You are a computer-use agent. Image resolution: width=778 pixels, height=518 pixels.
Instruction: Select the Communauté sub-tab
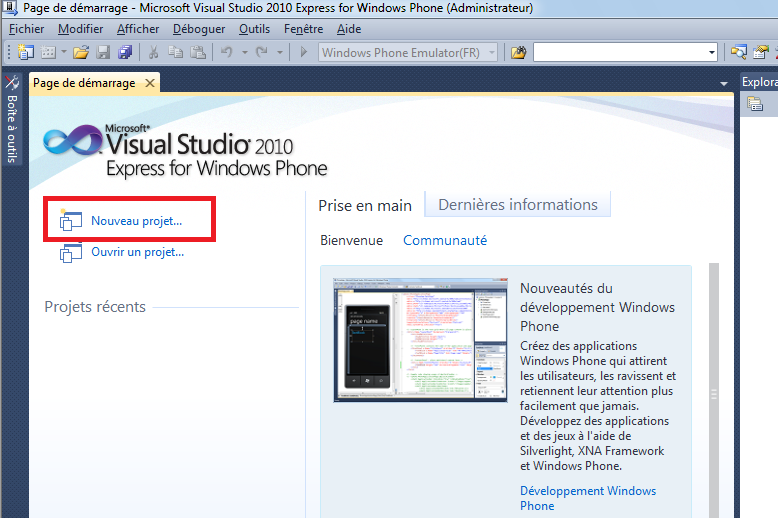pyautogui.click(x=445, y=240)
